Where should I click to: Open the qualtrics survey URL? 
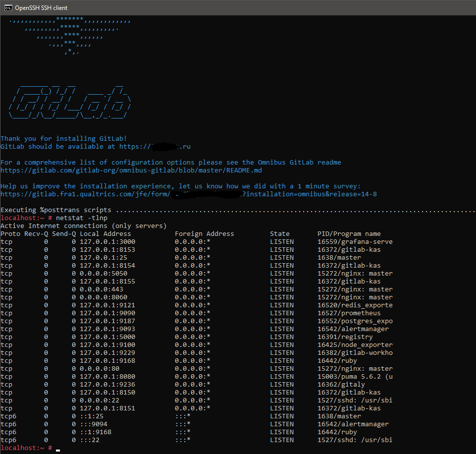(x=189, y=194)
